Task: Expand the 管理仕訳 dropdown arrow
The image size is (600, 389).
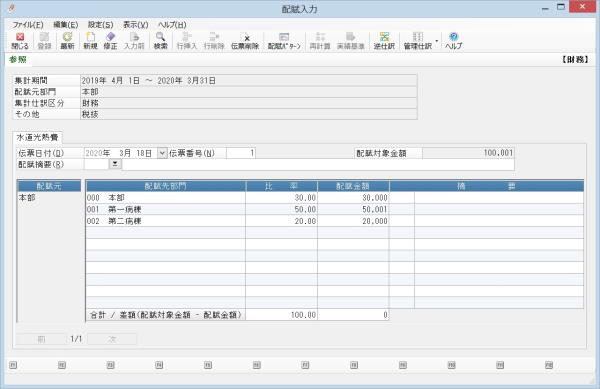Action: click(x=437, y=41)
